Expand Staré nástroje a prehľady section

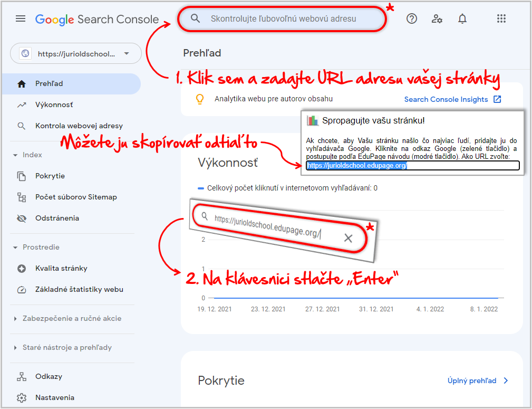[62, 347]
